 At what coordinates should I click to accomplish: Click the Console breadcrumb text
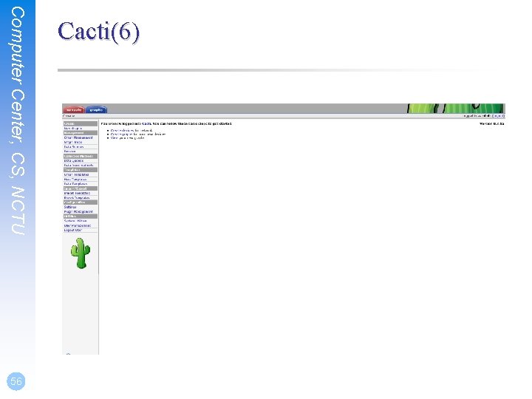click(69, 116)
